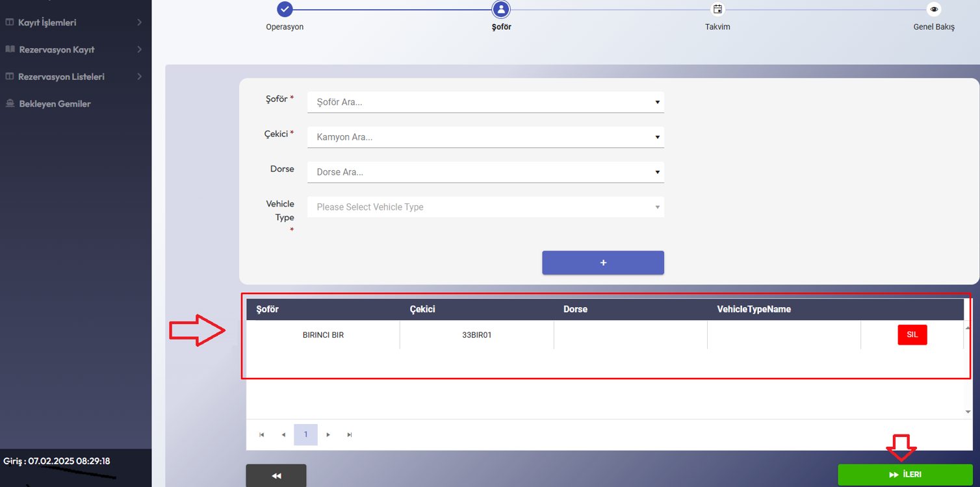Open the Please Select Vehicle Type dropdown
The image size is (980, 487).
click(x=485, y=207)
